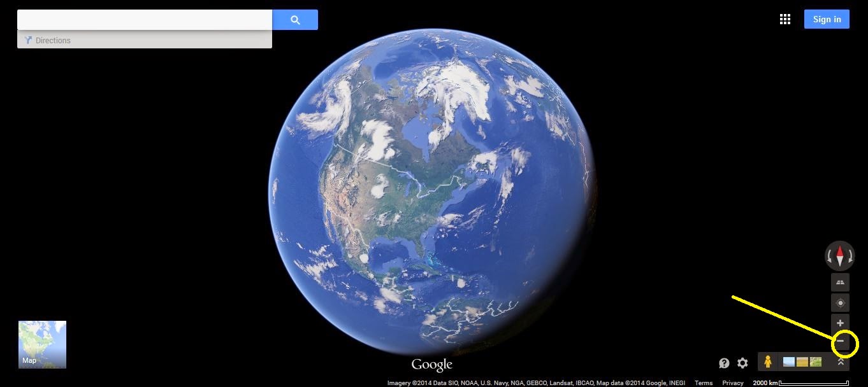868x387 pixels.
Task: Show my location with the target icon
Action: point(840,303)
